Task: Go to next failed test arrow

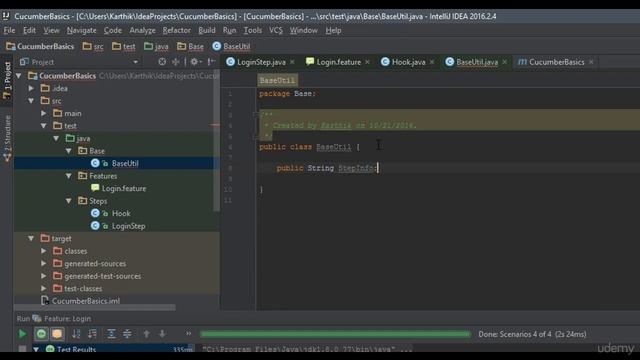Action: point(162,334)
